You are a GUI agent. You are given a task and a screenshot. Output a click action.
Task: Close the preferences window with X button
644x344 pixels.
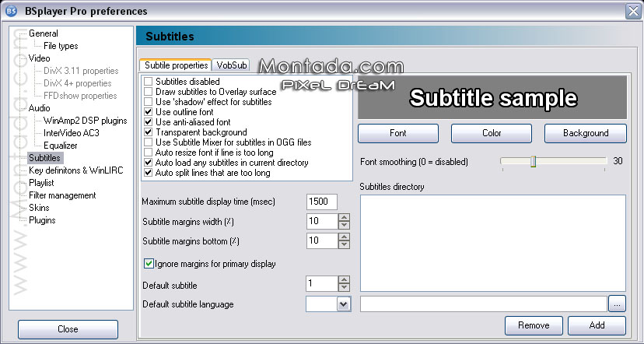click(633, 11)
